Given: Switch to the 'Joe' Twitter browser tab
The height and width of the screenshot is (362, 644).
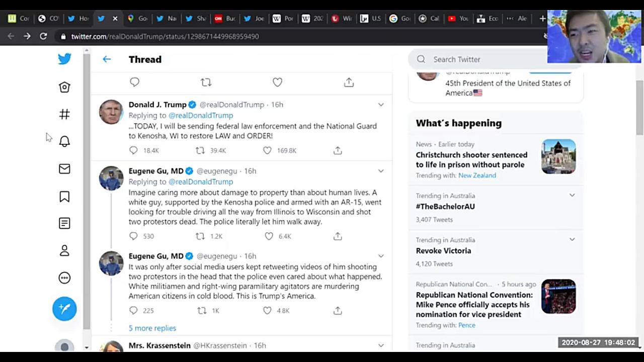Looking at the screenshot, I should pos(254,19).
